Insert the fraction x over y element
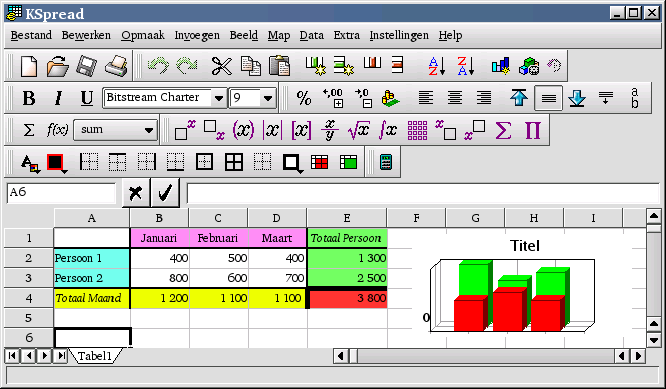Image resolution: width=666 pixels, height=389 pixels. tap(330, 130)
